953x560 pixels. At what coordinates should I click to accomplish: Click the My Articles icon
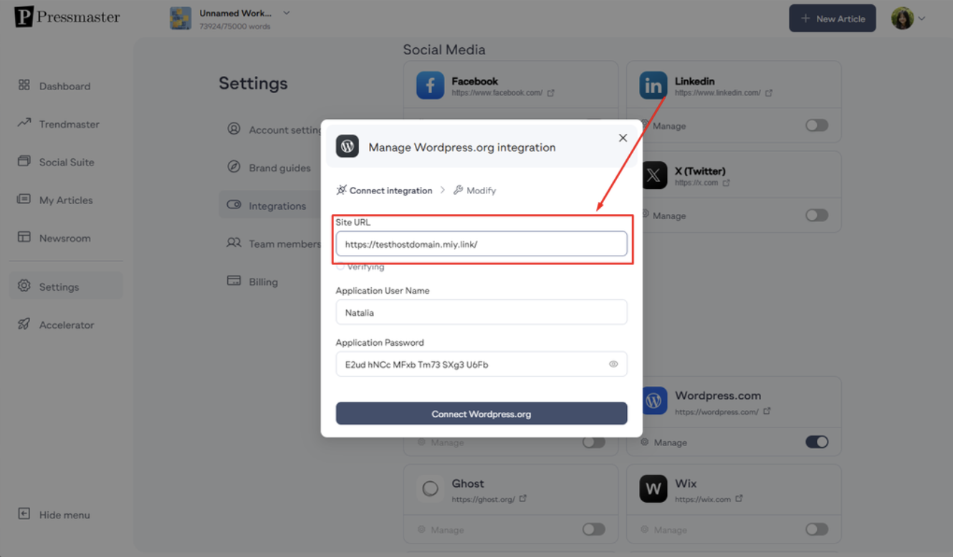24,199
